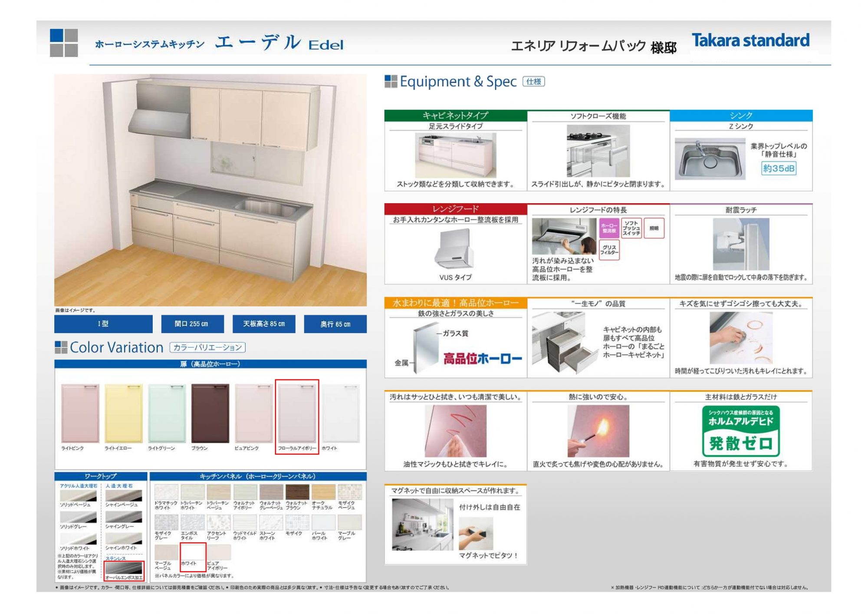This screenshot has width=868, height=614.
Task: Select the 天板高さ 85 cm label
Action: tap(263, 324)
